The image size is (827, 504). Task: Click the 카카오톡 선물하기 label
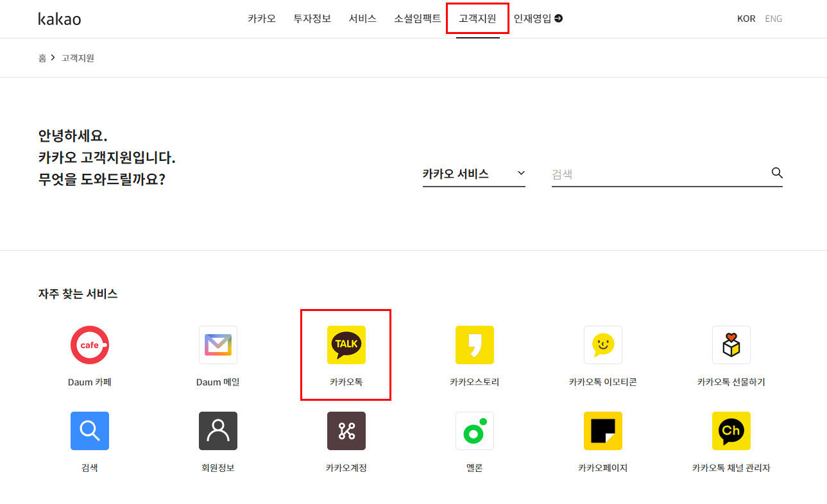tap(731, 382)
